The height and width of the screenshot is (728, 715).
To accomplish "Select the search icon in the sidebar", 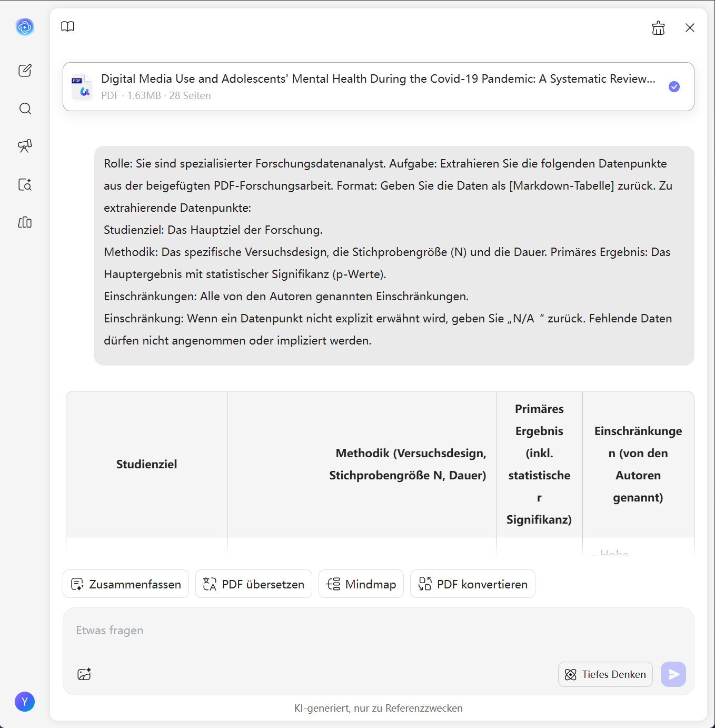I will pyautogui.click(x=25, y=109).
